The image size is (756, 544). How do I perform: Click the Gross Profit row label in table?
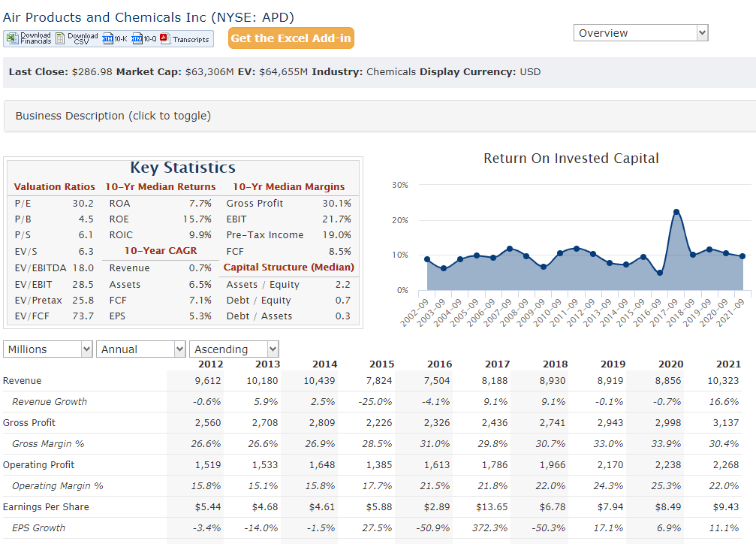tap(29, 423)
